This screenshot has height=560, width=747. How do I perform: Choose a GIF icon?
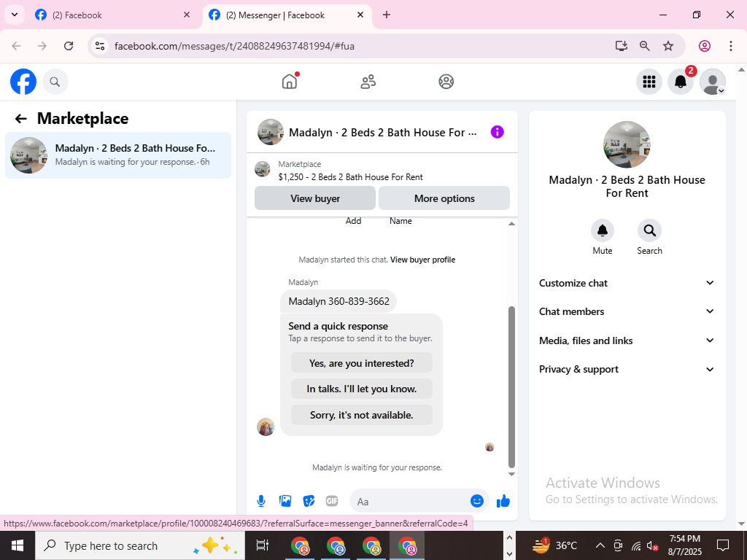click(x=332, y=501)
